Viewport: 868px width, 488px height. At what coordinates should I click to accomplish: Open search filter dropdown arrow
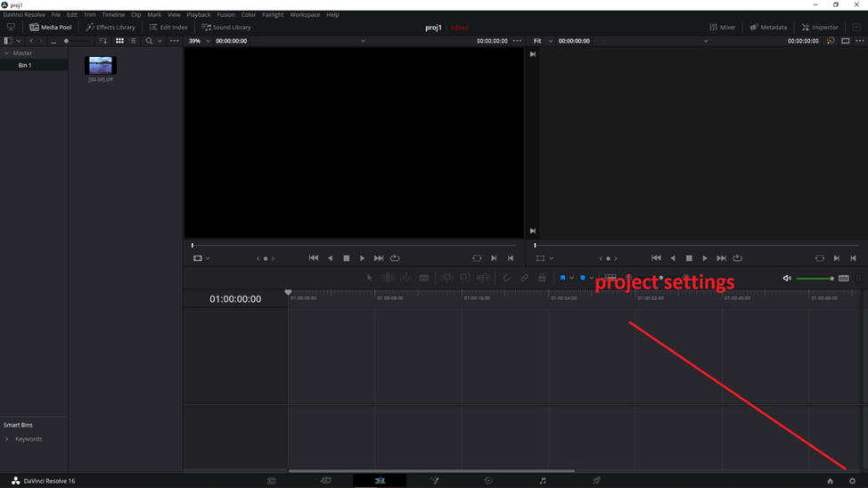coord(160,41)
